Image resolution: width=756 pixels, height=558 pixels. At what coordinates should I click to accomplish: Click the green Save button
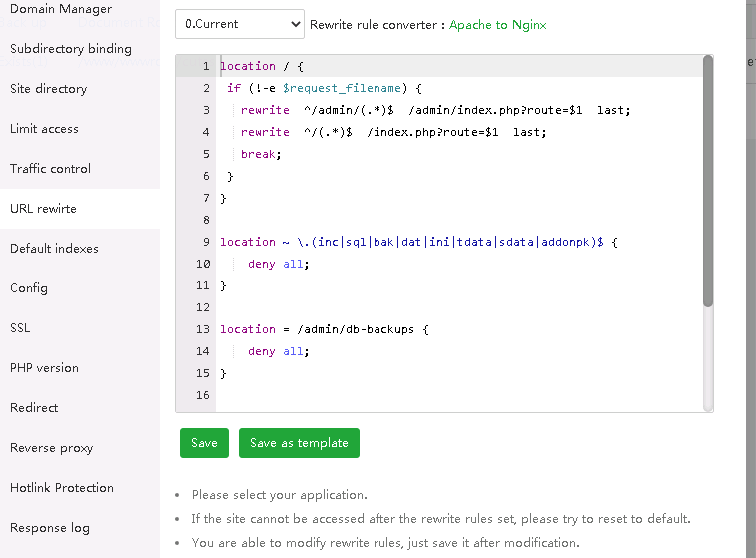204,443
